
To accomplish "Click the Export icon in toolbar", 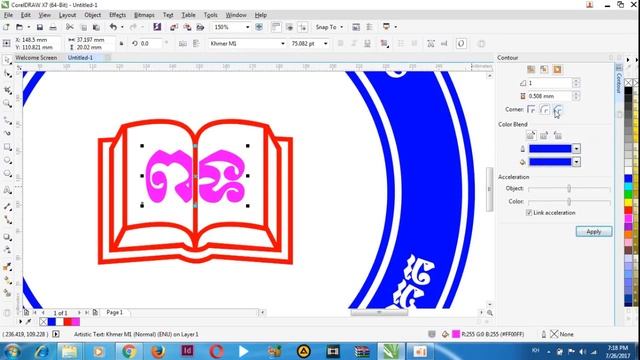I will 187,27.
